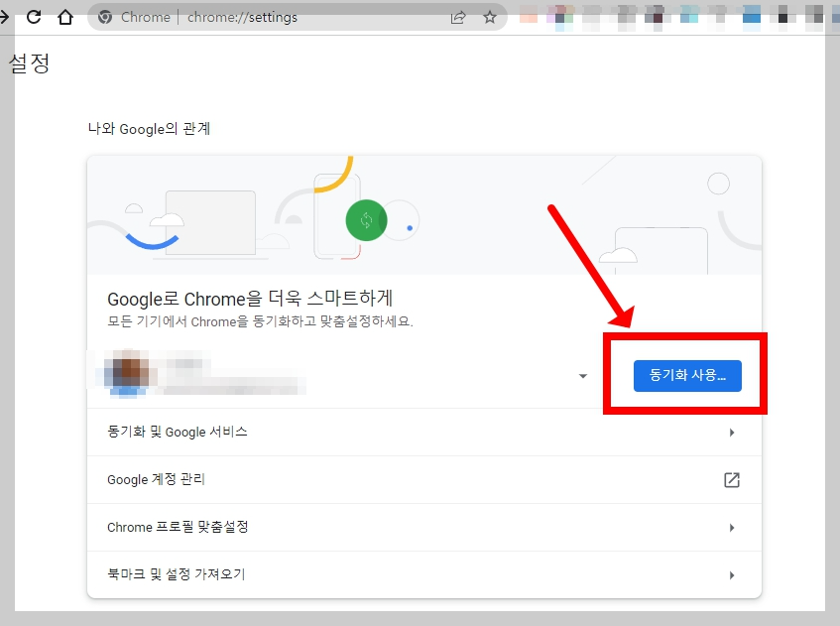Click the Chrome site info icon
The image size is (840, 626).
pos(105,17)
